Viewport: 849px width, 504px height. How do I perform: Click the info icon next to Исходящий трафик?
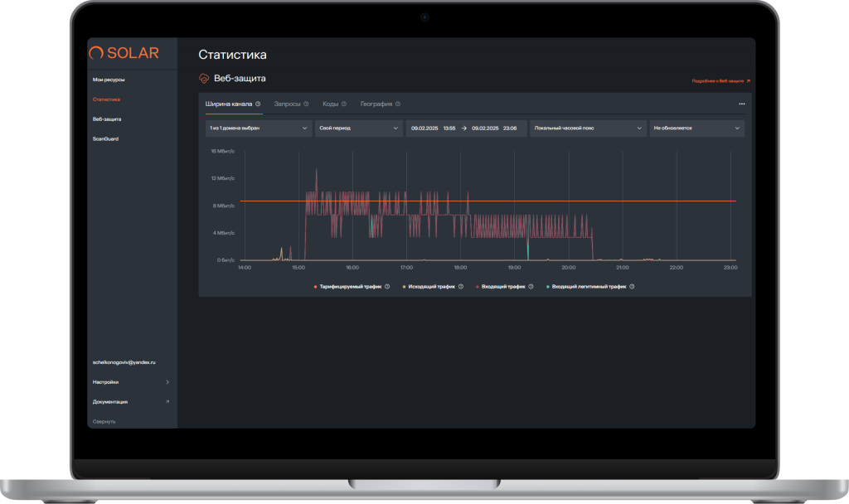point(460,286)
